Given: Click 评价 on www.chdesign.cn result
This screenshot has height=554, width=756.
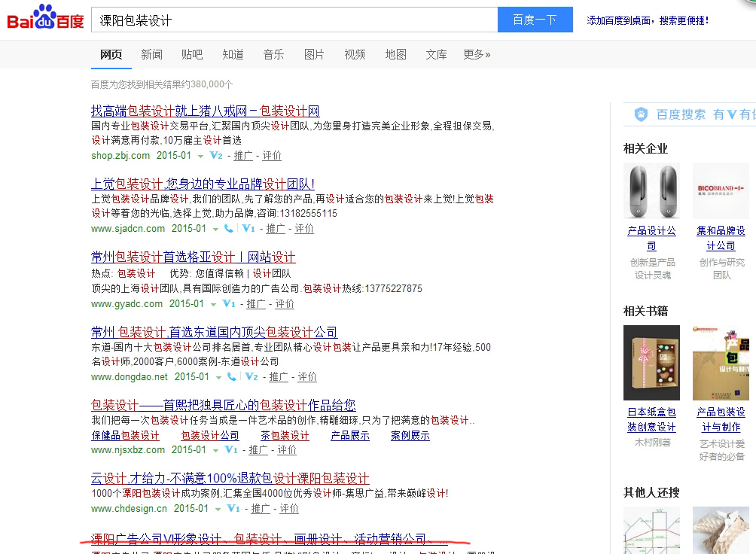Looking at the screenshot, I should [x=289, y=508].
